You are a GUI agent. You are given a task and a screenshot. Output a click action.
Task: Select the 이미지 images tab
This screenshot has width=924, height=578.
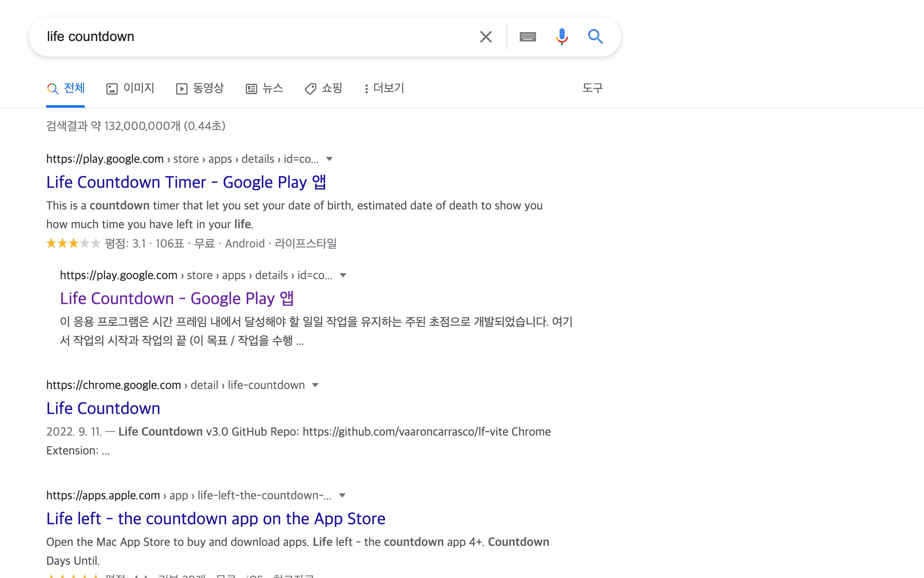(x=130, y=88)
